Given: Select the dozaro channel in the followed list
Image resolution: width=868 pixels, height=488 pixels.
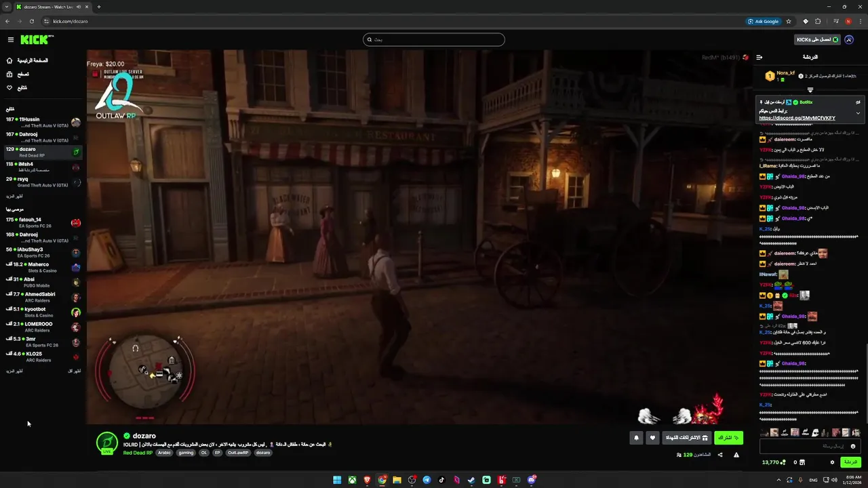Looking at the screenshot, I should pos(43,152).
